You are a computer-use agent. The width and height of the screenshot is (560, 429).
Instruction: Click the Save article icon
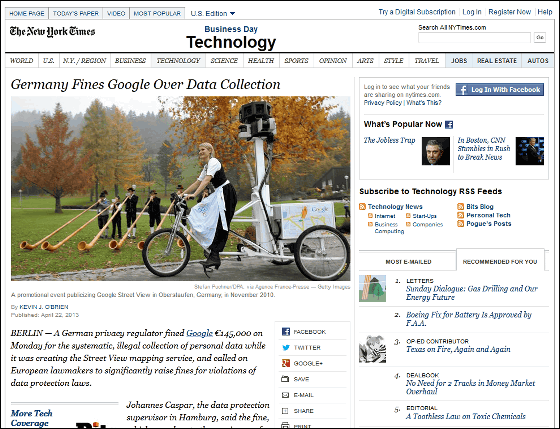coord(285,379)
